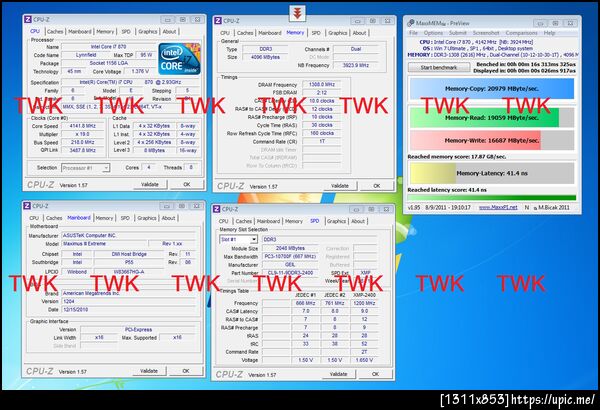Click the green progress strip under latency score
Image resolution: width=600 pixels, height=410 pixels.
coord(492,198)
